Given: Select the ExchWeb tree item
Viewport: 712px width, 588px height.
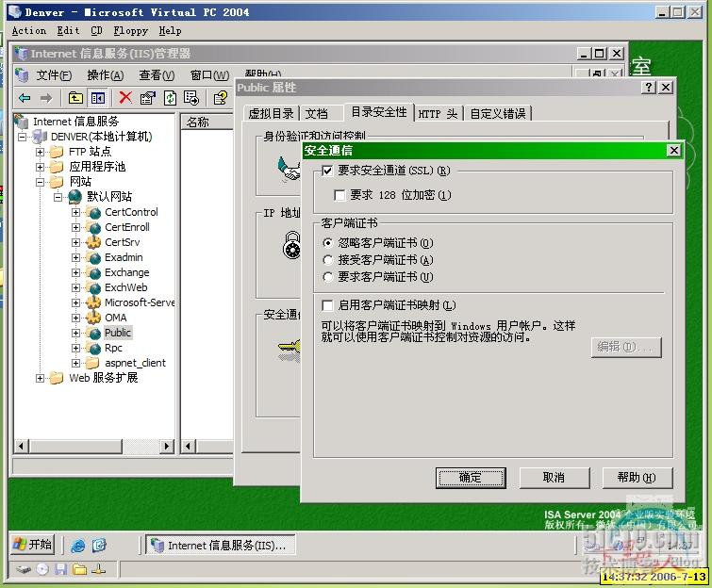Looking at the screenshot, I should [125, 287].
